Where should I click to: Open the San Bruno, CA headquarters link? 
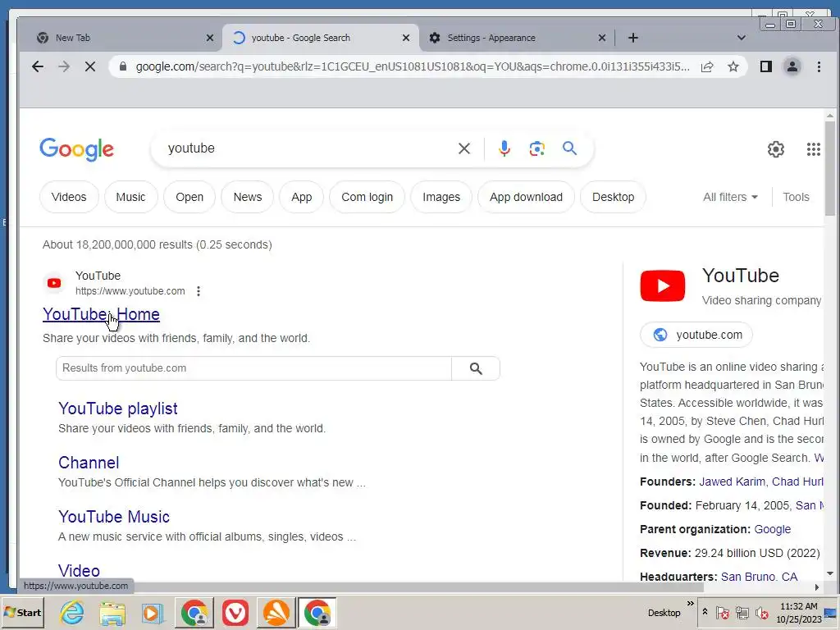(759, 577)
